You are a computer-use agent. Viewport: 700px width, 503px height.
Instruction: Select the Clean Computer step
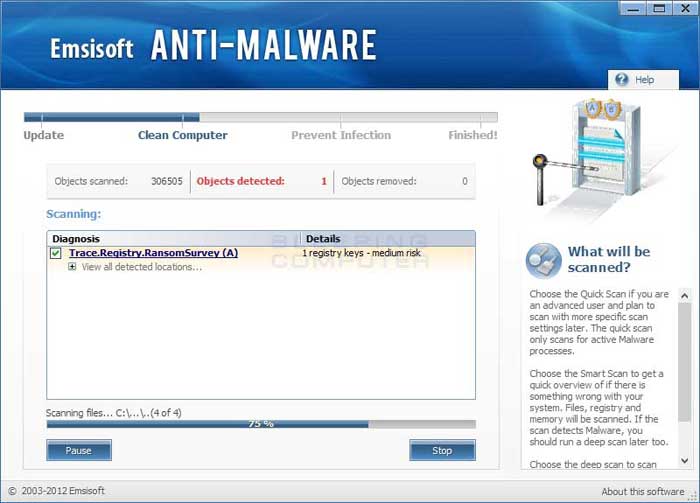(x=183, y=135)
